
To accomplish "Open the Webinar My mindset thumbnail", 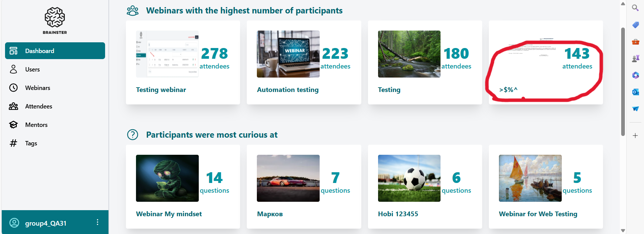I will click(x=167, y=178).
